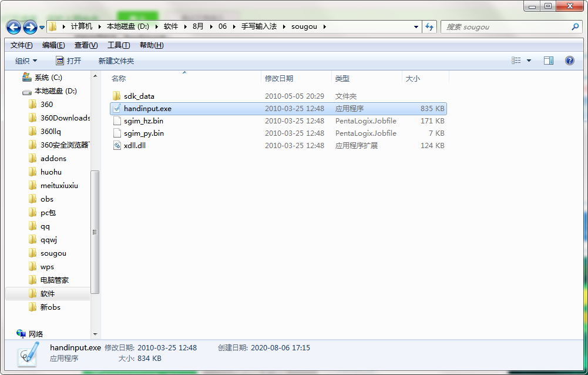This screenshot has width=588, height=375.
Task: Open recent pages dropdown beside Forward arrow
Action: [x=42, y=28]
